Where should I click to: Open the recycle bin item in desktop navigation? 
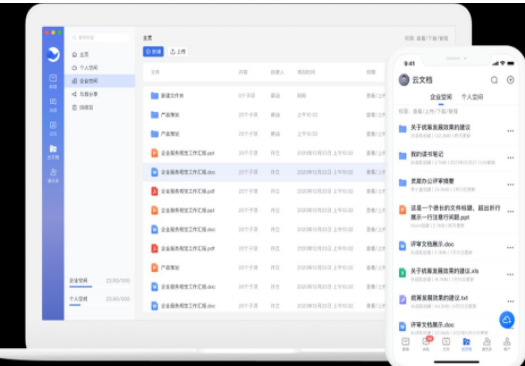[100, 107]
